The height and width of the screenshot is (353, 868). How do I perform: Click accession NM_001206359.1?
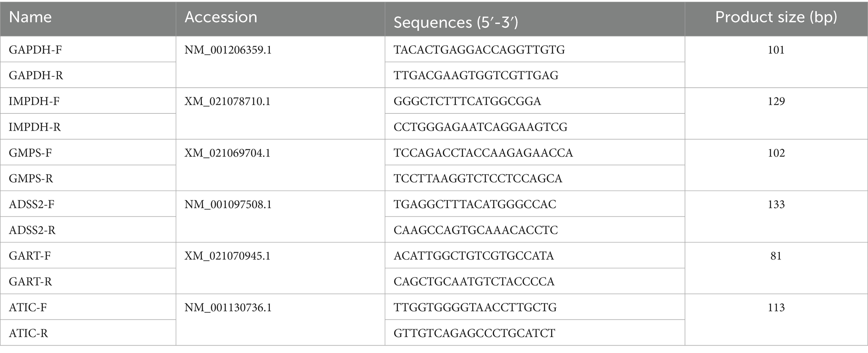(x=228, y=50)
